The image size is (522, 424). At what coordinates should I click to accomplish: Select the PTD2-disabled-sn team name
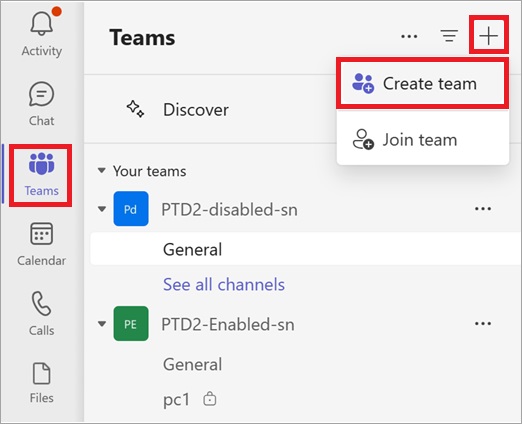pyautogui.click(x=229, y=210)
